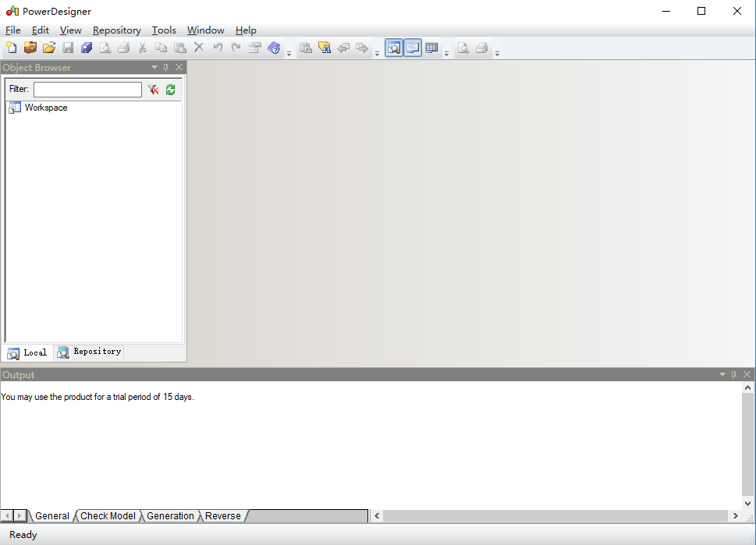This screenshot has width=756, height=545.
Task: Click the Undo arrow icon
Action: (x=218, y=48)
